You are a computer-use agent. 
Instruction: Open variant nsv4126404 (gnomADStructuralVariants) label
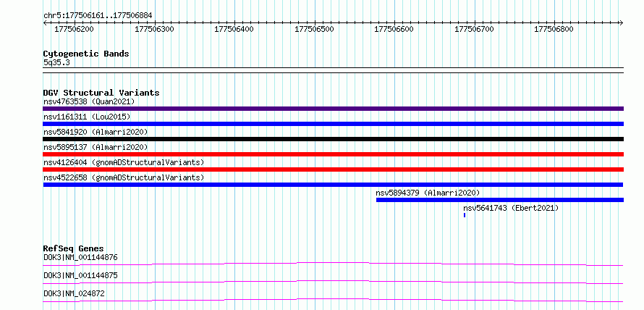click(124, 162)
